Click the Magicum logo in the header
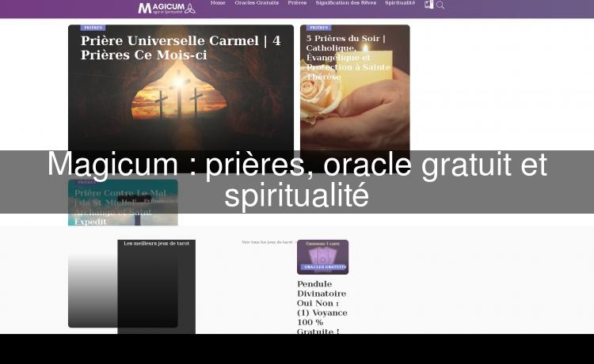This screenshot has width=594, height=364. click(166, 8)
